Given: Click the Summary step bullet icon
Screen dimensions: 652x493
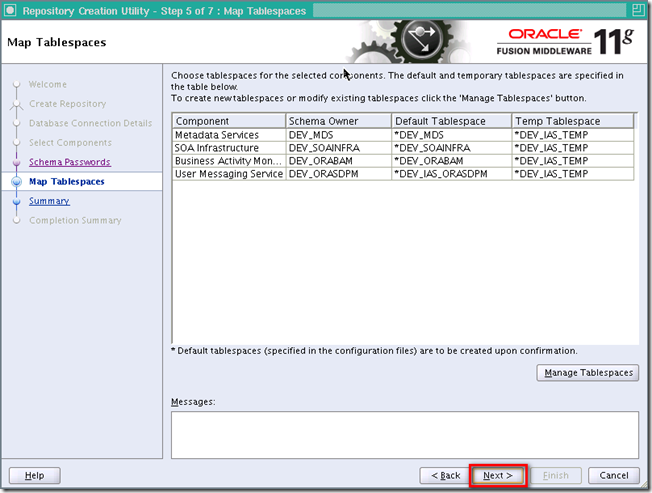Looking at the screenshot, I should click(17, 201).
